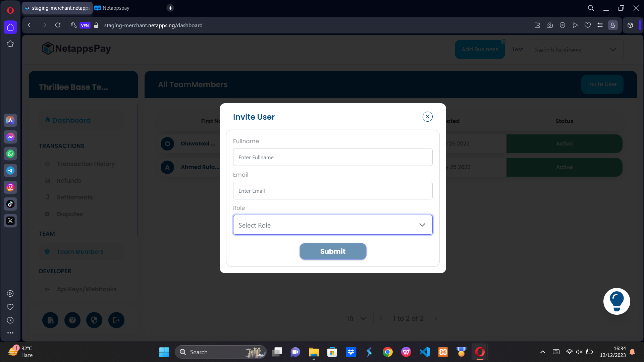The image size is (644, 362).
Task: Reload the current page
Action: [58, 25]
